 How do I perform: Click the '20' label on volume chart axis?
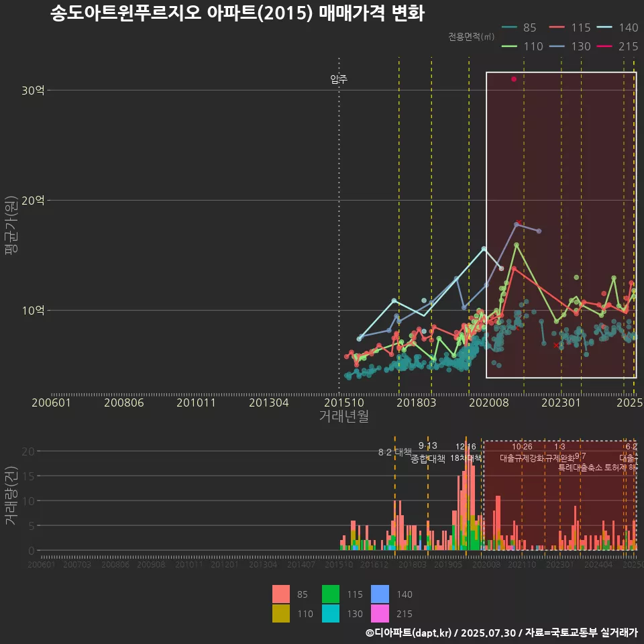click(x=28, y=451)
